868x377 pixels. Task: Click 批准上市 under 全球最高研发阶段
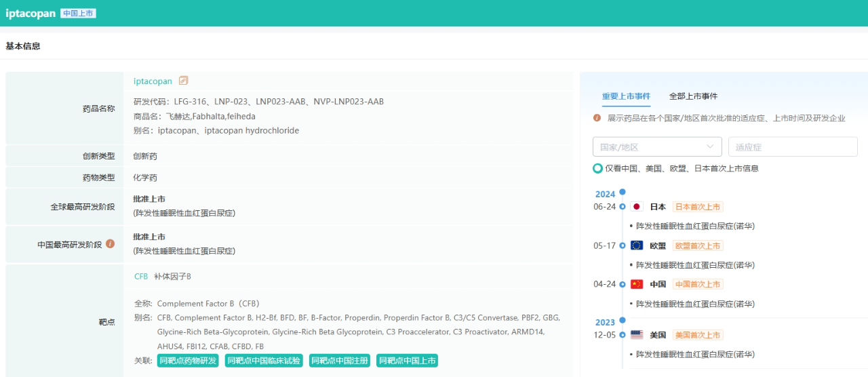click(149, 199)
